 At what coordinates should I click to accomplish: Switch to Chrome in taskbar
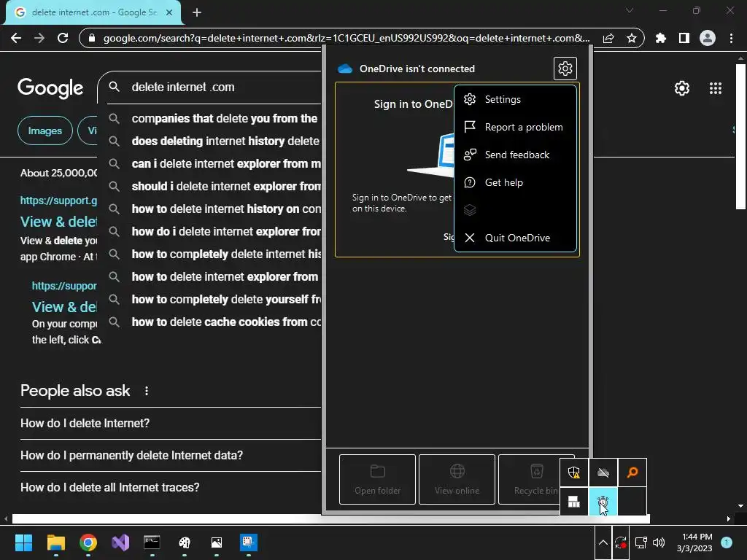(x=88, y=542)
